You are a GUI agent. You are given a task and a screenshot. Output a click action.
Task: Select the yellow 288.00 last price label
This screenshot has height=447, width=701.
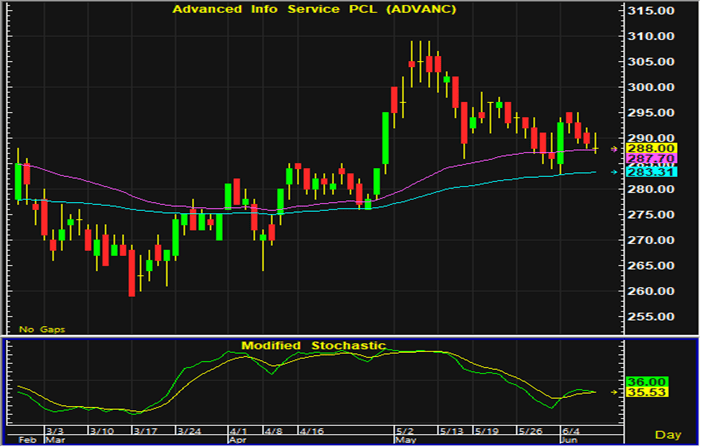650,147
